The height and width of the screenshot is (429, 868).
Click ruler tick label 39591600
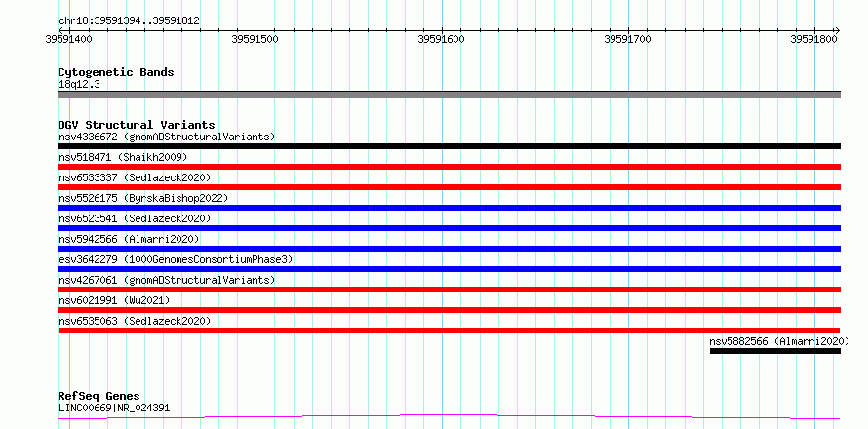click(441, 39)
